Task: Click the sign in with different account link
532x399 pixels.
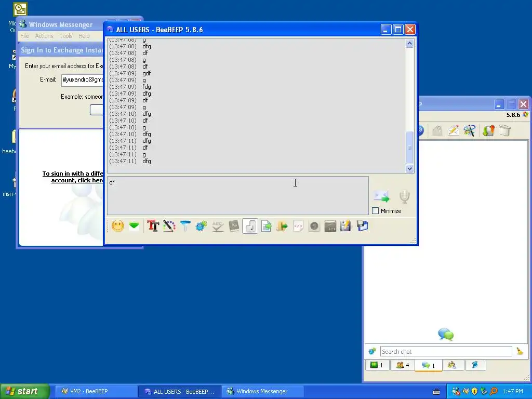Action: click(x=73, y=177)
